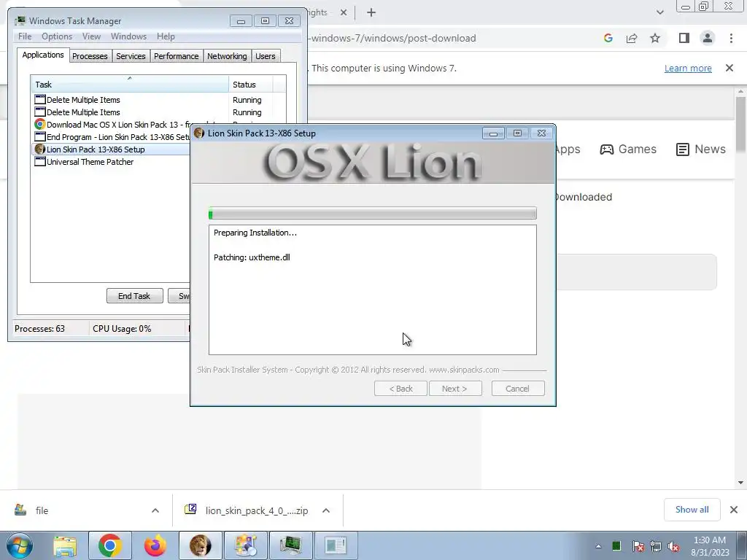This screenshot has height=560, width=747.
Task: Open Task Manager's View menu
Action: [91, 36]
